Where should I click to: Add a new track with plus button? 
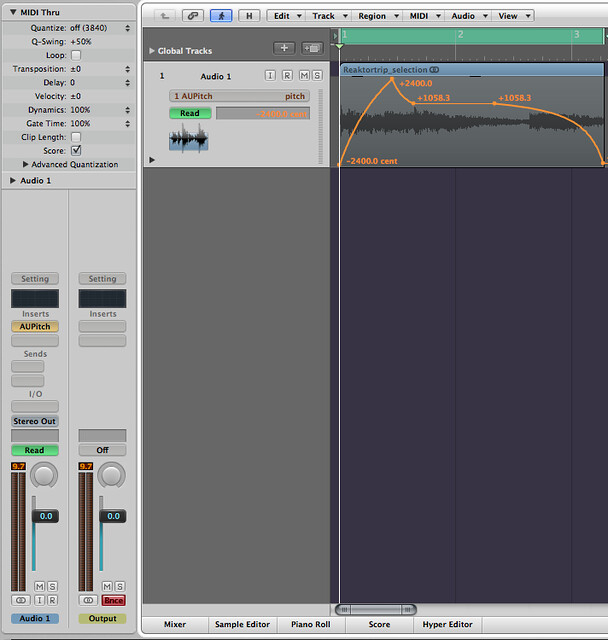click(x=284, y=48)
